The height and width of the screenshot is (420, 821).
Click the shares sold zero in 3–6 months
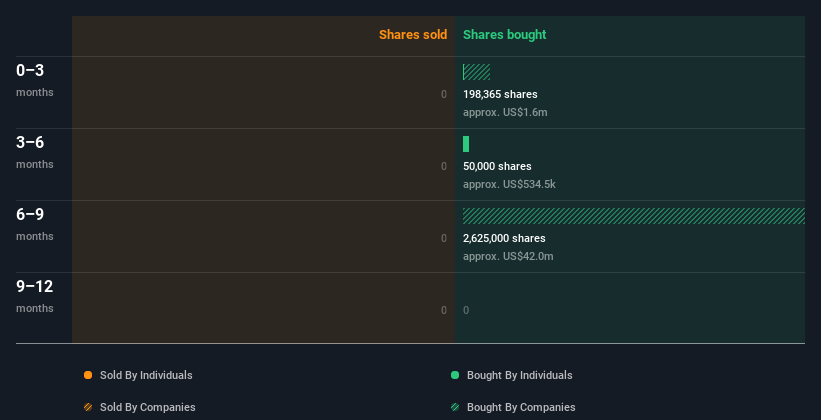pyautogui.click(x=444, y=166)
